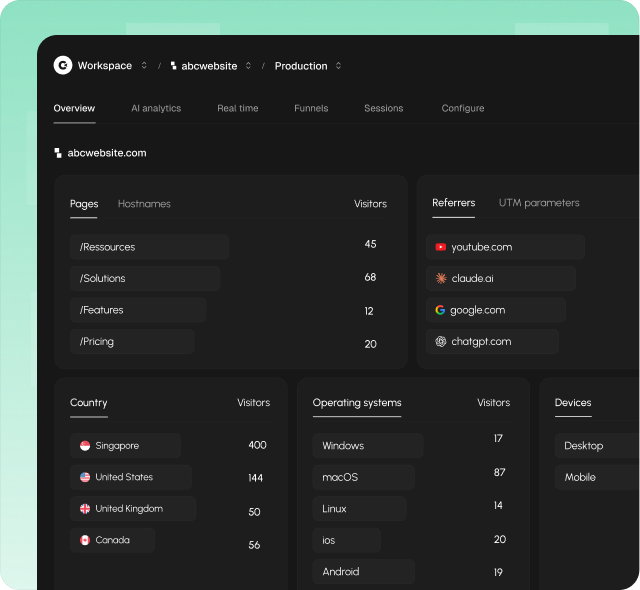Image resolution: width=640 pixels, height=590 pixels.
Task: Click Visitors header in Operating systems card
Action: click(493, 403)
